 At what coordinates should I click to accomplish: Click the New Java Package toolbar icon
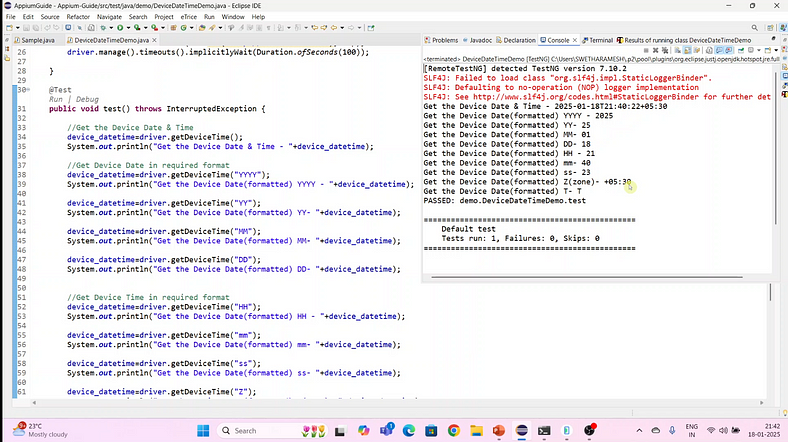click(x=173, y=28)
